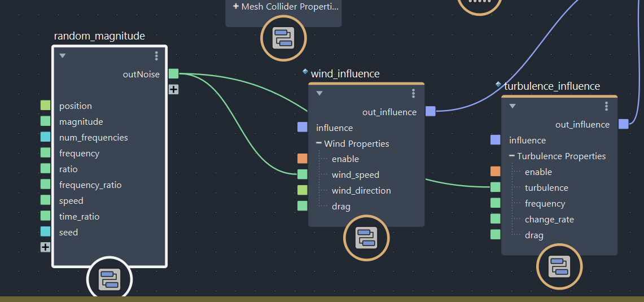Open the wind_influence three-dot menu
644x302 pixels.
click(414, 93)
